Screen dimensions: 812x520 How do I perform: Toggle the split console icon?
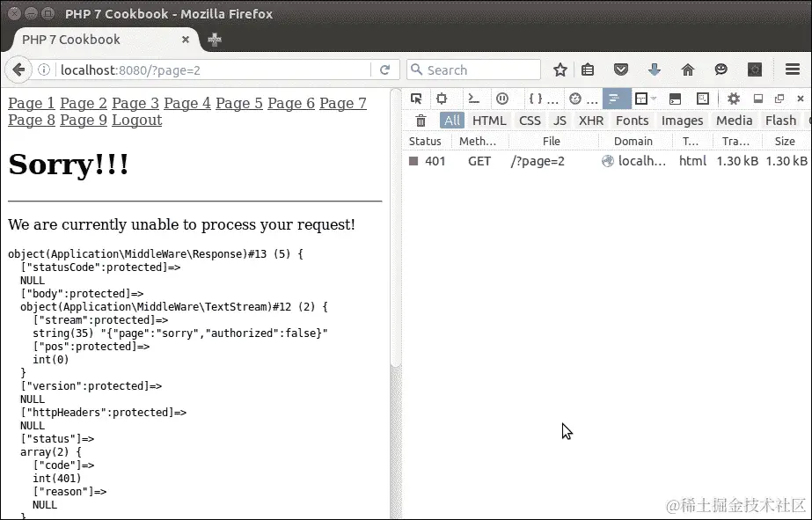coord(675,99)
